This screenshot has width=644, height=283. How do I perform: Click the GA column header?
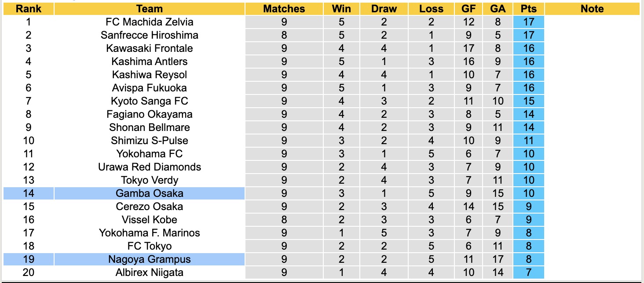pyautogui.click(x=498, y=9)
